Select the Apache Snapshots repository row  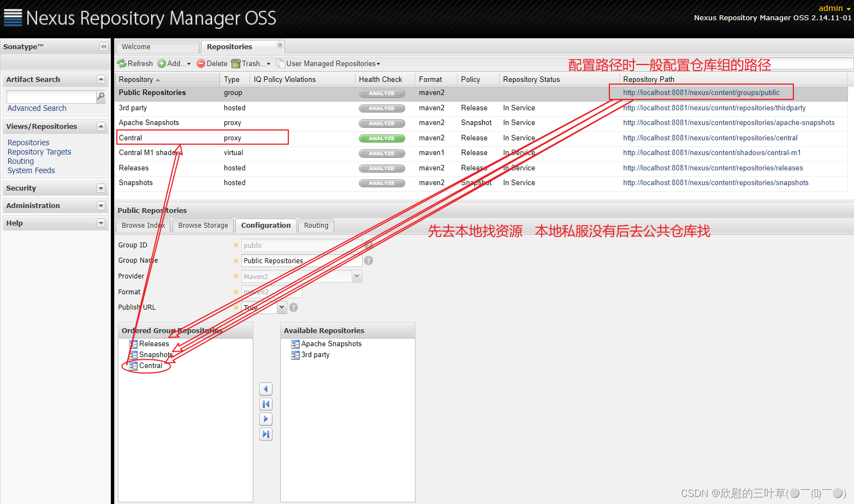(x=482, y=123)
